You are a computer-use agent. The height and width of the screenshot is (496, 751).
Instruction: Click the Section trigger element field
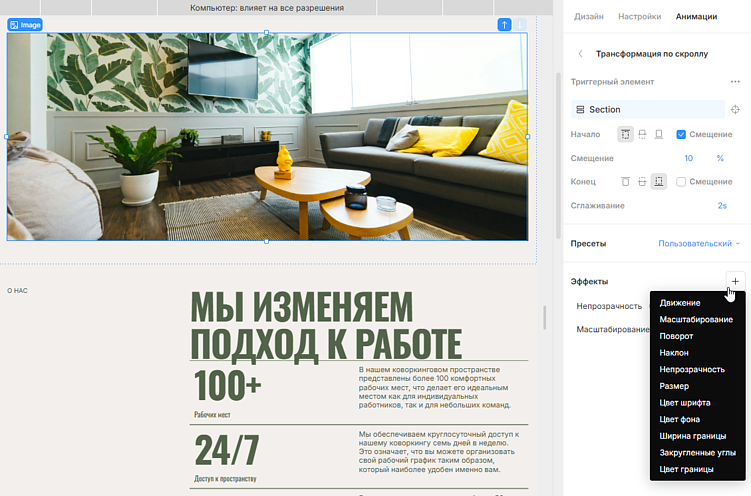(x=648, y=110)
